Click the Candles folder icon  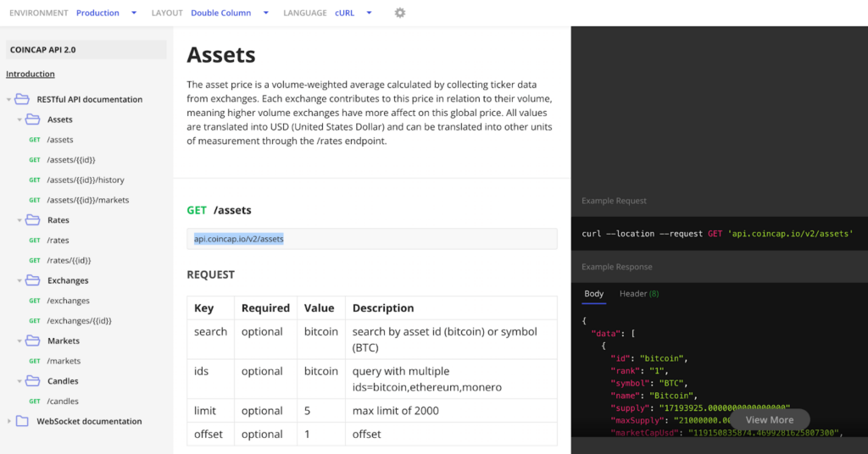(33, 381)
